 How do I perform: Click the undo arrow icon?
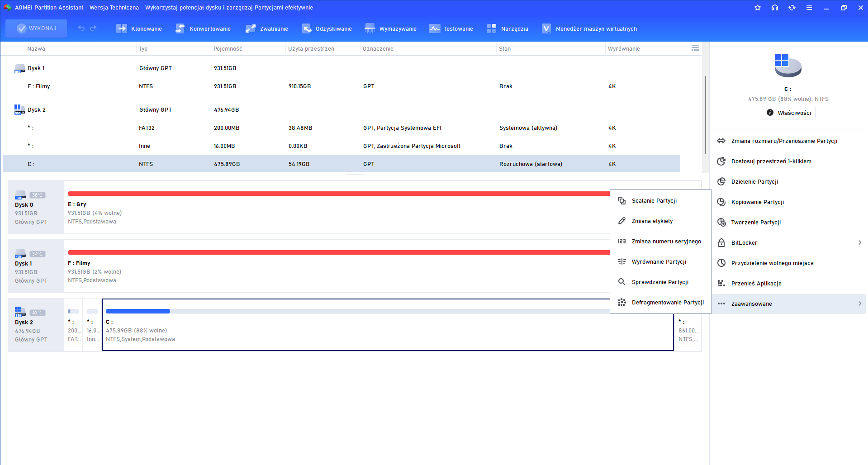(81, 28)
